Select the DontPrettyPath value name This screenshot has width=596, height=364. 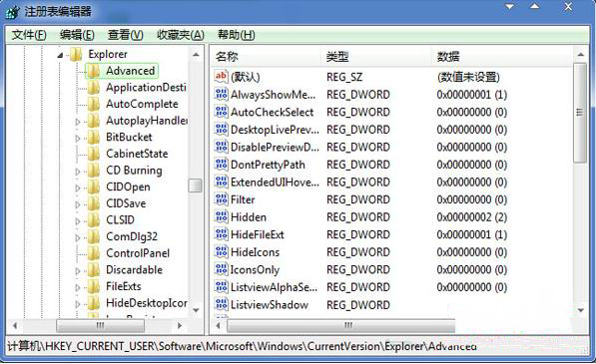click(268, 165)
